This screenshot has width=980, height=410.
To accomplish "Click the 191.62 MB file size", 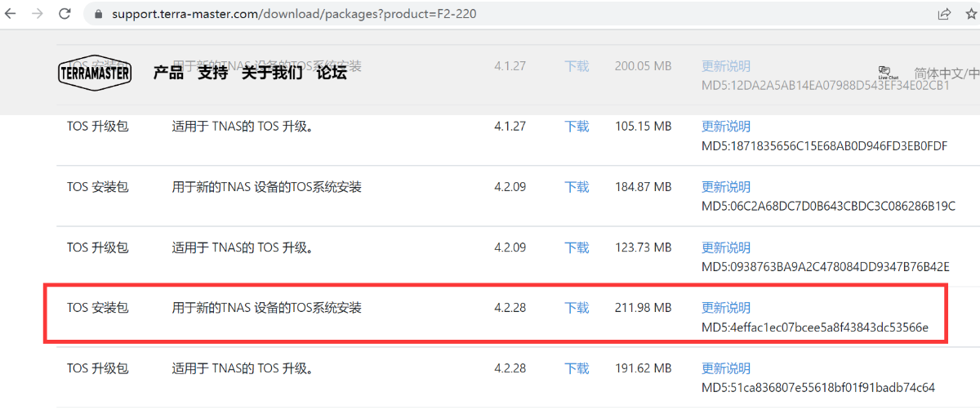I will click(644, 368).
